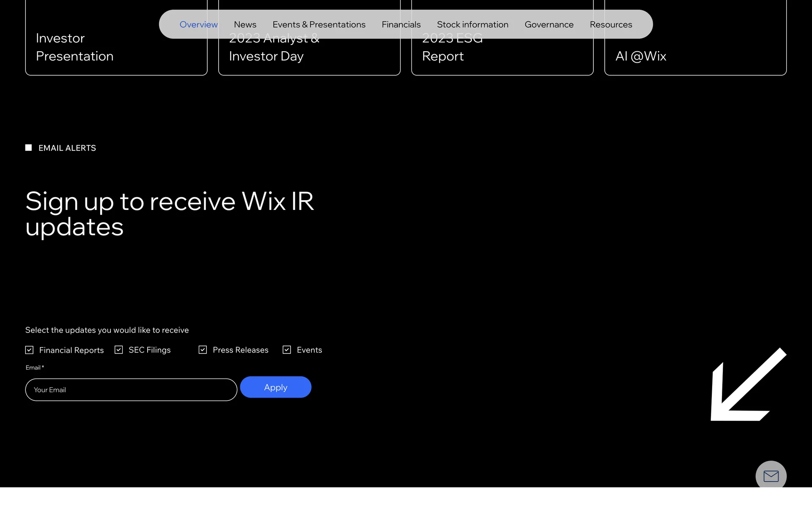Toggle the Events checkbox
The image size is (812, 508).
point(287,350)
